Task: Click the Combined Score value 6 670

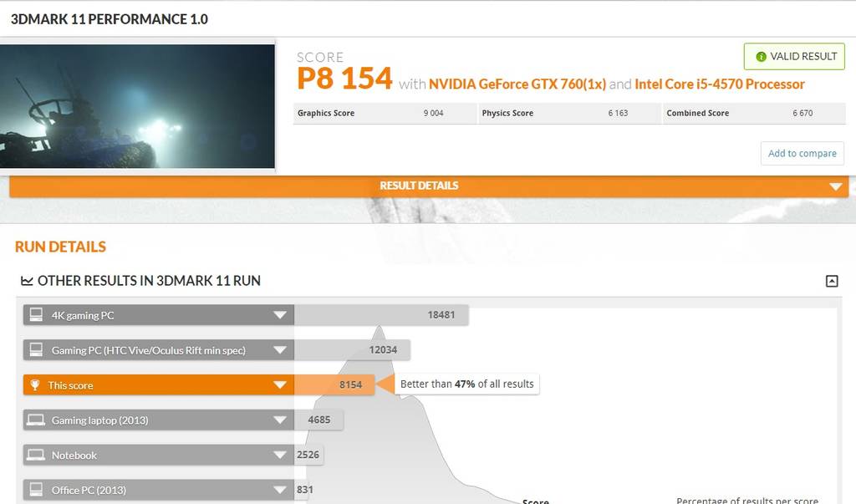Action: click(x=802, y=113)
